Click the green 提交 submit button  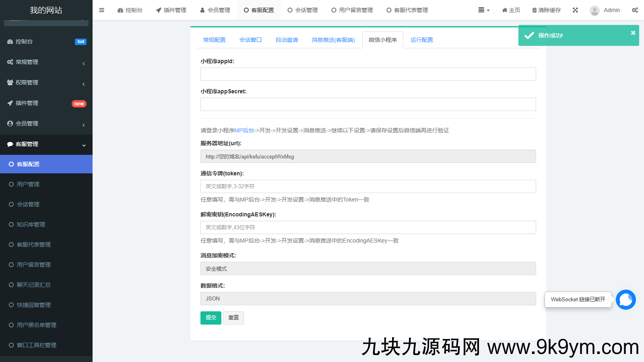point(211,318)
